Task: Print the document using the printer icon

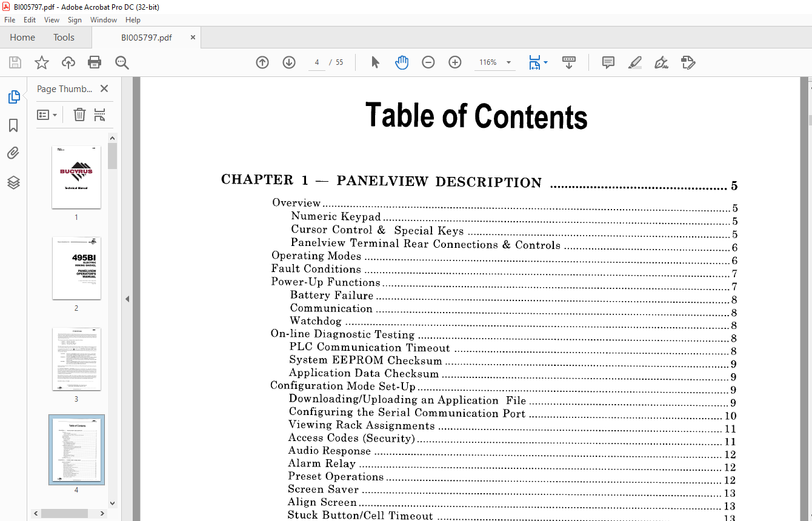Action: [95, 62]
